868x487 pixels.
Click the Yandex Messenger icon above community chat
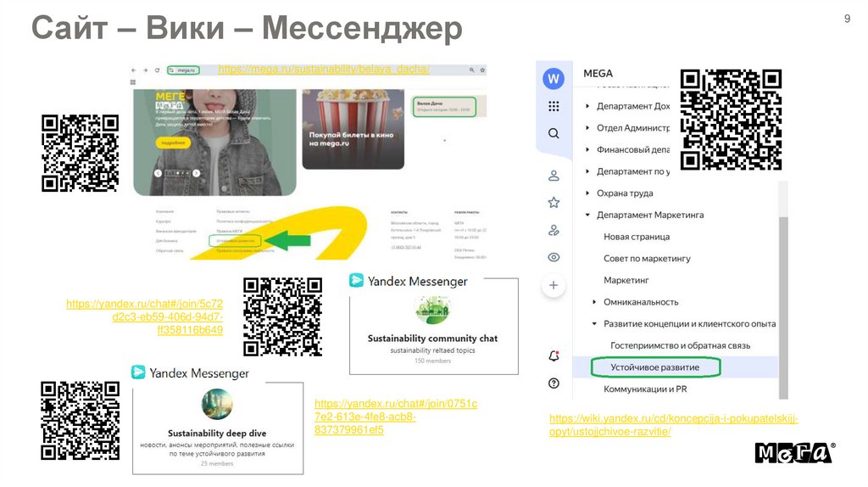point(357,280)
